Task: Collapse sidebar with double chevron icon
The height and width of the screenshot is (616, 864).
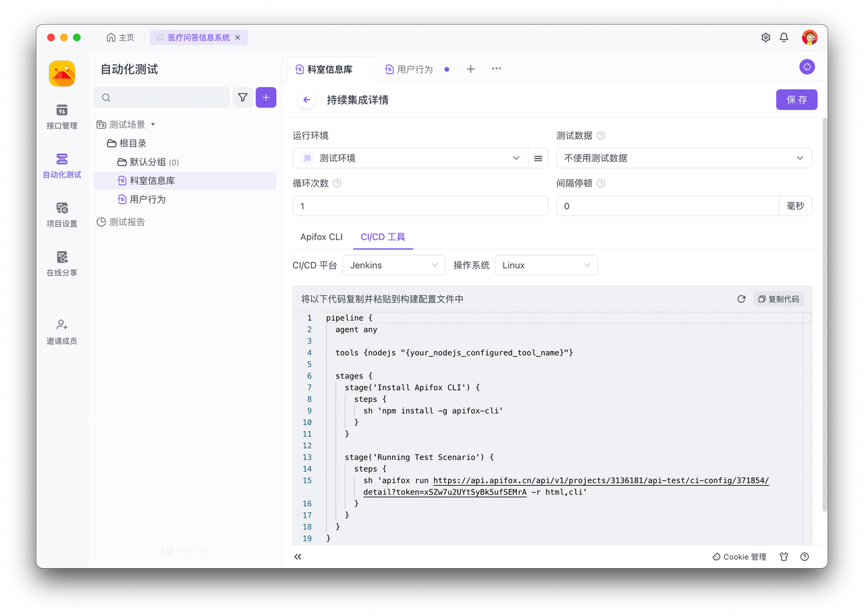Action: pos(298,557)
